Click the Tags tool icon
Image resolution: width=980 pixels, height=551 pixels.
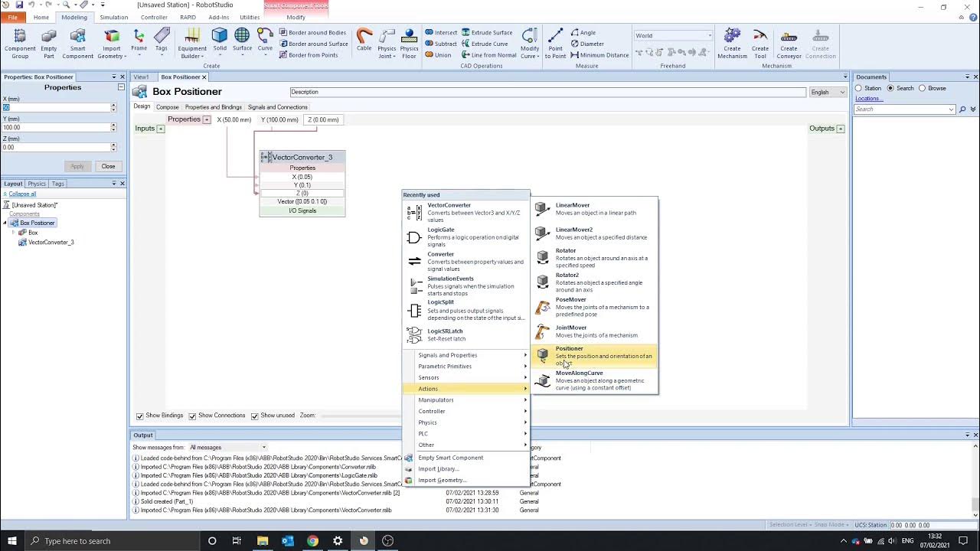pos(162,36)
